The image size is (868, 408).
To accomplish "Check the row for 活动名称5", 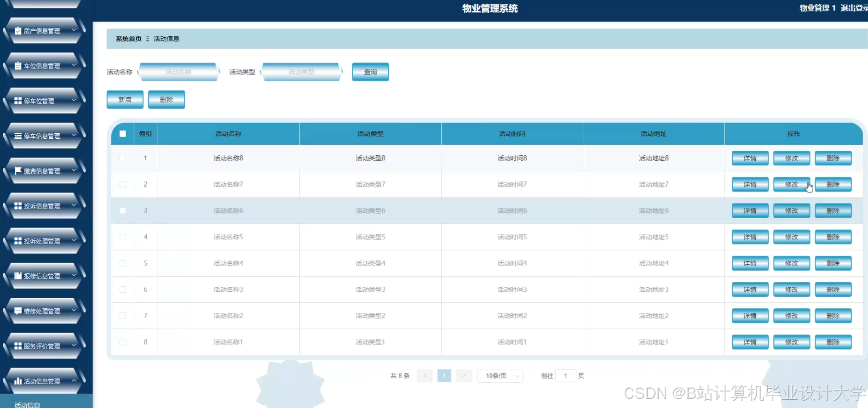I will [123, 237].
